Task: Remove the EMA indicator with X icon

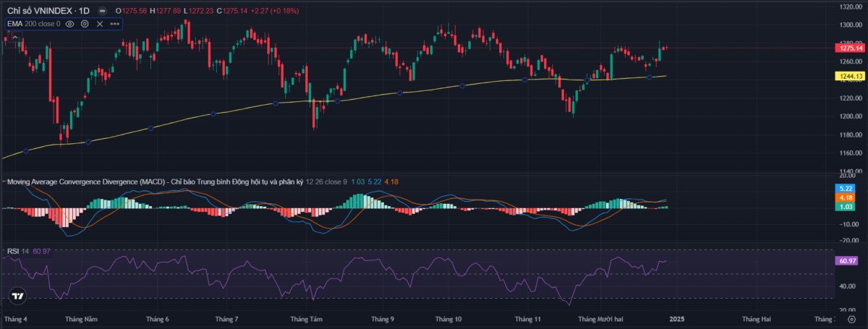Action: click(100, 24)
